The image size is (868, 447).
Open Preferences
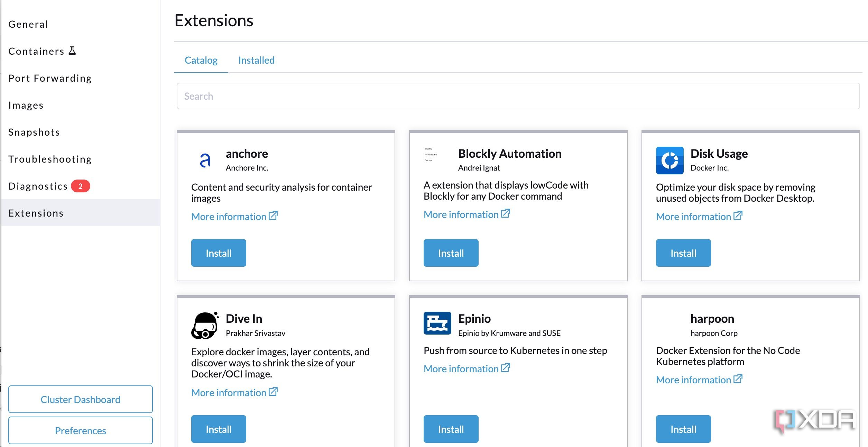81,430
